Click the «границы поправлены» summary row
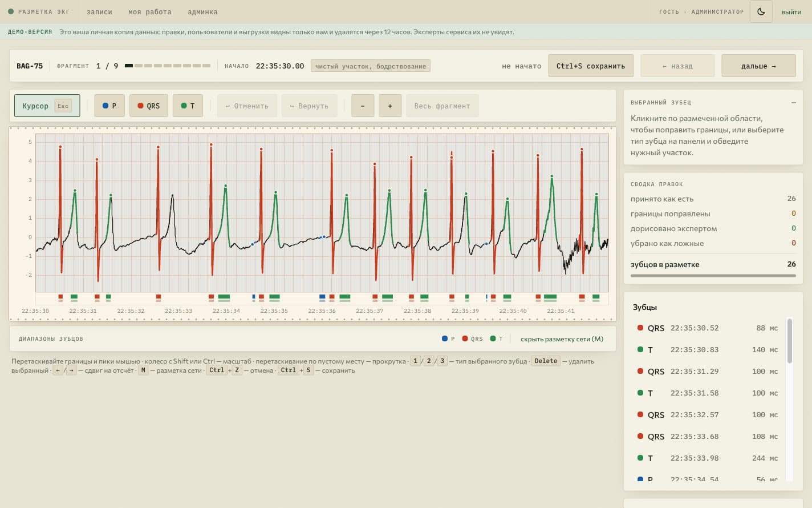Screen dimensions: 812x508 point(713,213)
